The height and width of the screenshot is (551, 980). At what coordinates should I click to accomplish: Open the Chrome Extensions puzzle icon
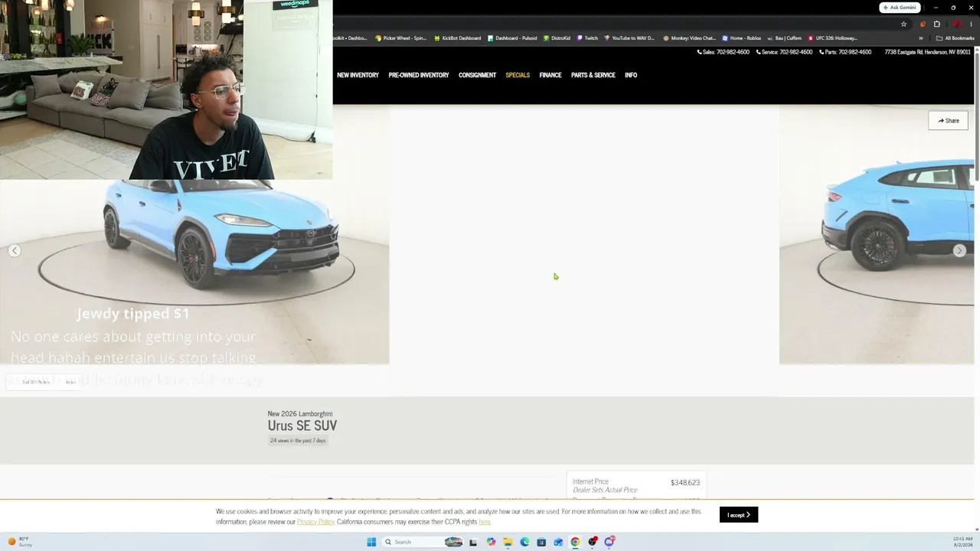pyautogui.click(x=936, y=24)
